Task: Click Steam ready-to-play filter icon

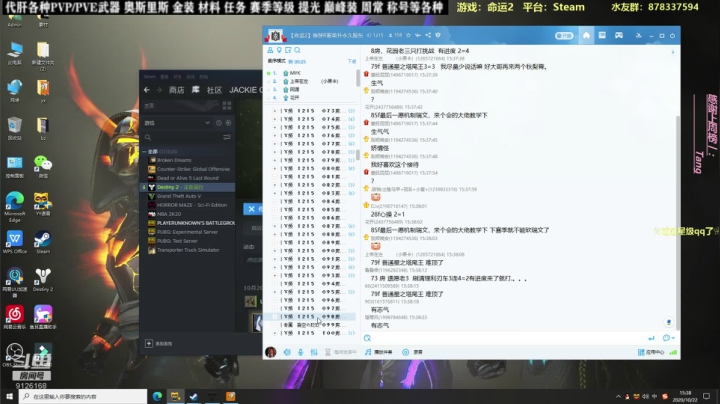Action: click(228, 123)
